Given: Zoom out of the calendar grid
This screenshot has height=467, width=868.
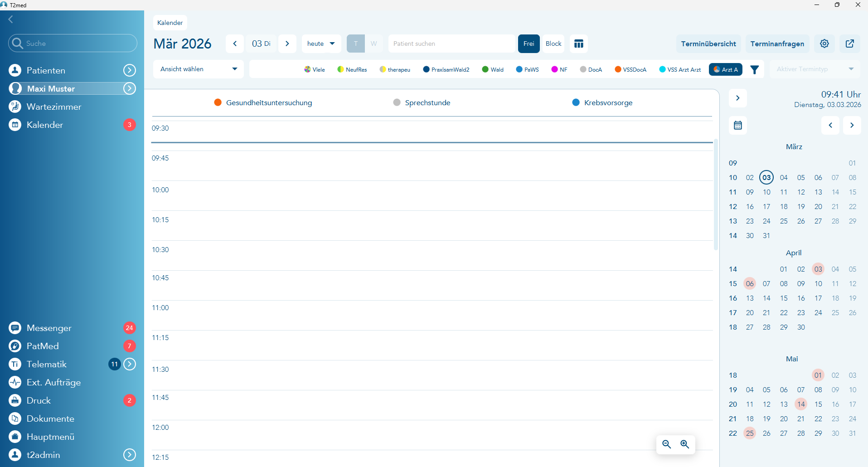Looking at the screenshot, I should [x=666, y=444].
